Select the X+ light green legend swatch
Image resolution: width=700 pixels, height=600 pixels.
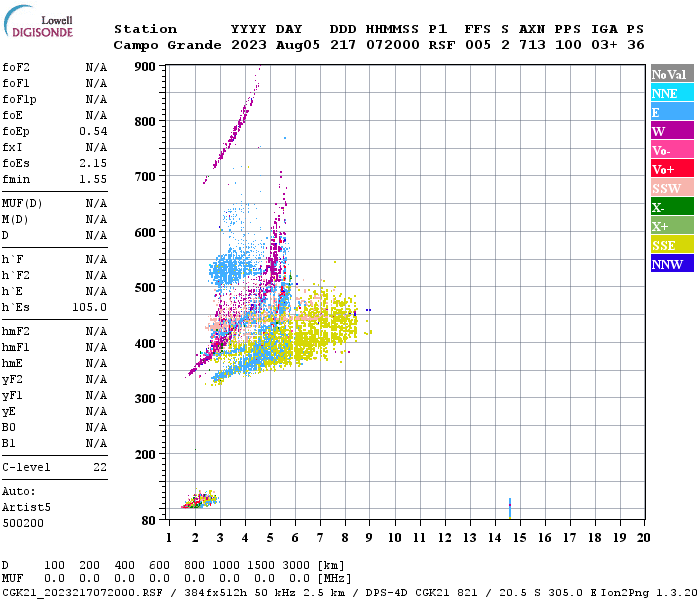tap(672, 225)
